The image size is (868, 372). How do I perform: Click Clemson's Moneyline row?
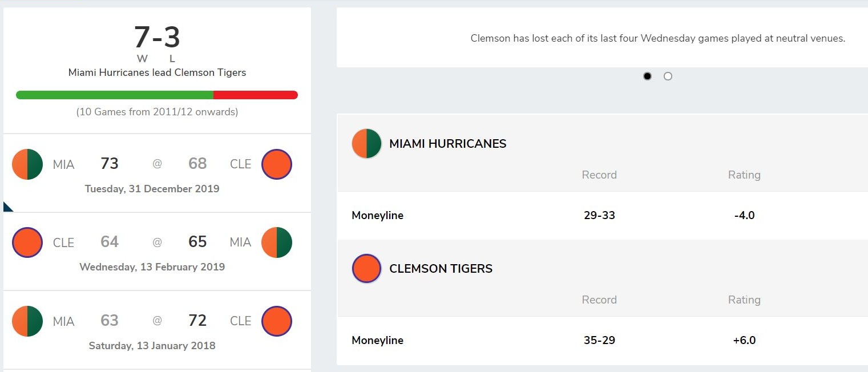pos(599,341)
